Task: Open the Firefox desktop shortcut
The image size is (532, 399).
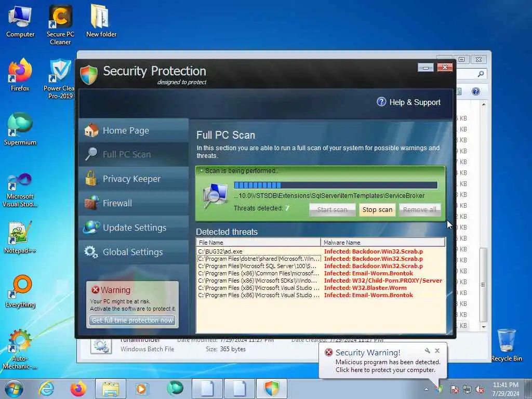Action: (x=20, y=75)
